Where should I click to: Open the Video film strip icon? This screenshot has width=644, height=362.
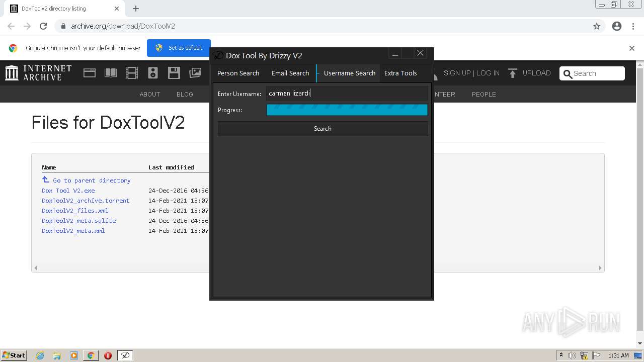132,73
